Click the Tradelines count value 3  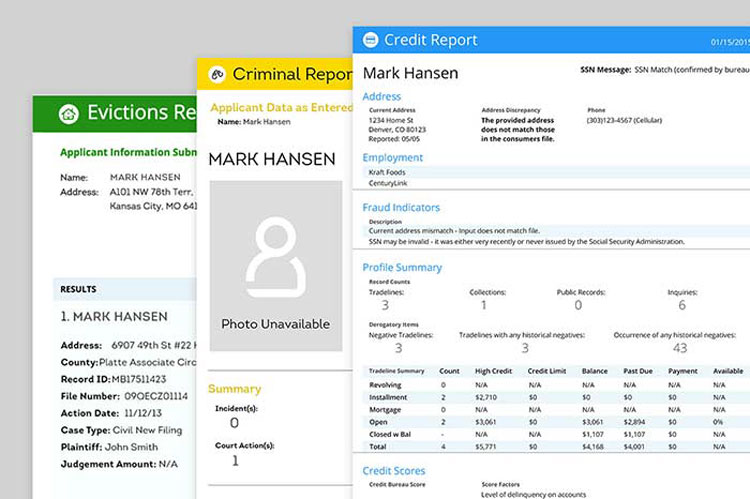pyautogui.click(x=385, y=305)
